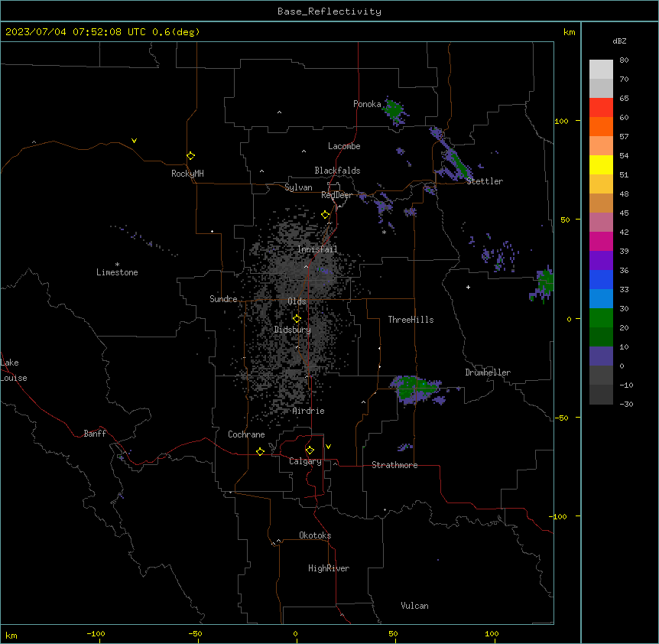Viewport: 659px width, 644px height.
Task: Pick the blue 36-33 dBZ legend swatch
Action: coord(601,279)
